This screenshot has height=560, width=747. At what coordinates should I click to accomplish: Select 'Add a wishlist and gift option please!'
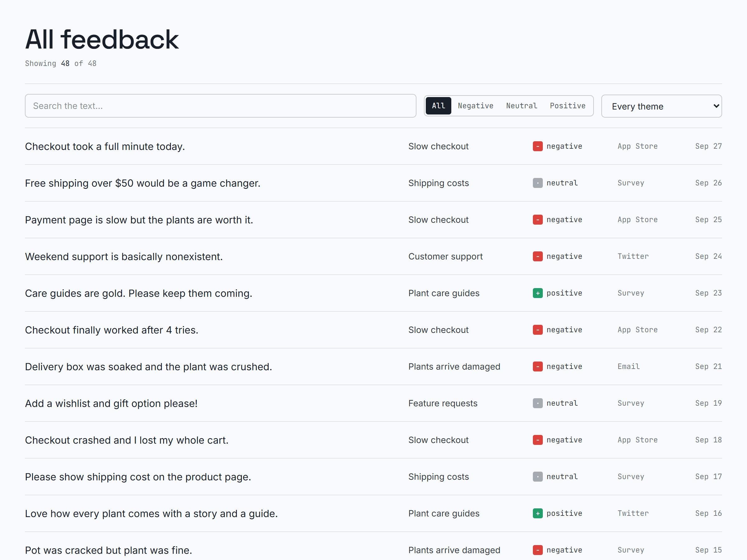(x=111, y=404)
